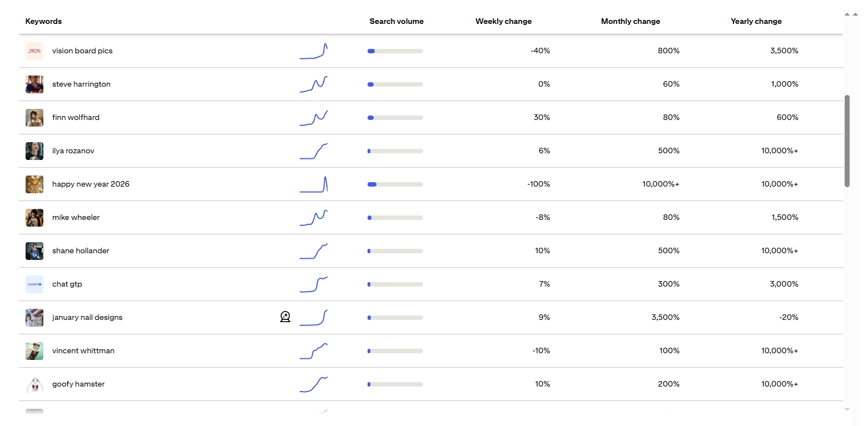The height and width of the screenshot is (426, 868).
Task: Click the finn wolfhard trend sparkline chart
Action: [x=314, y=118]
